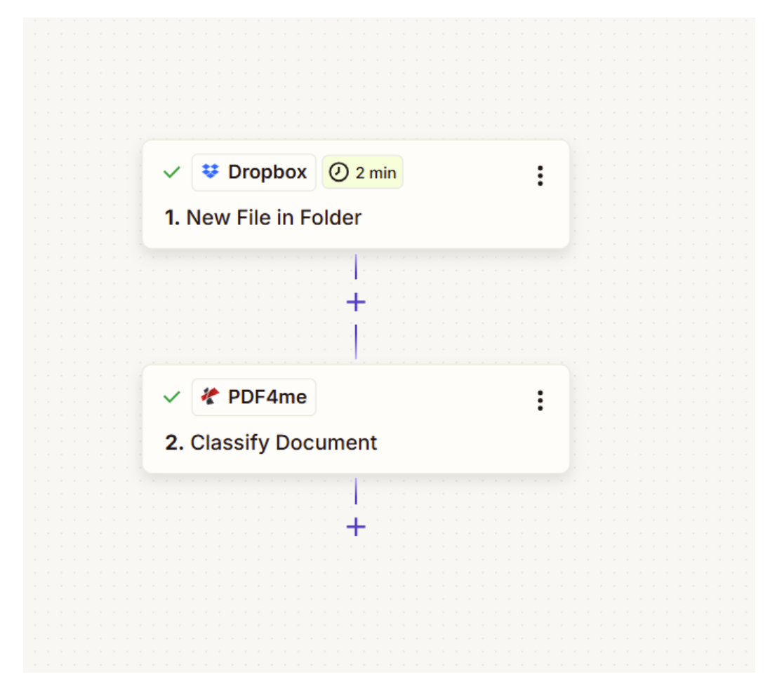Image resolution: width=777 pixels, height=700 pixels.
Task: Open the 2. Classify Document step
Action: pos(356,419)
